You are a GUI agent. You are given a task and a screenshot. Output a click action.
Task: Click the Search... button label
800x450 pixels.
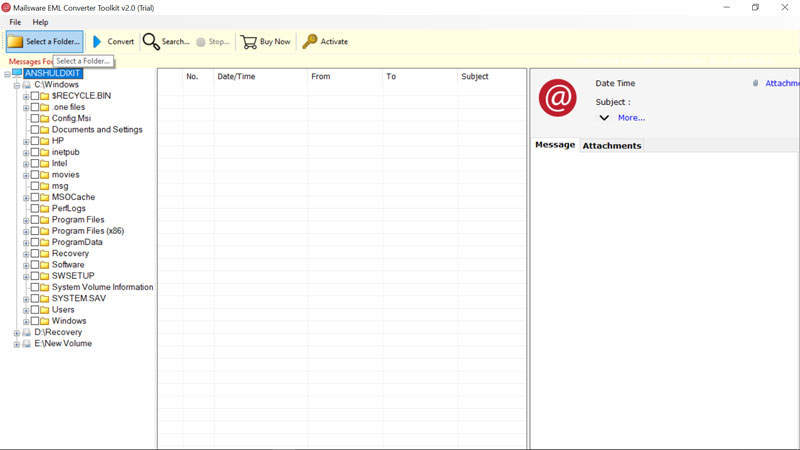(x=176, y=42)
